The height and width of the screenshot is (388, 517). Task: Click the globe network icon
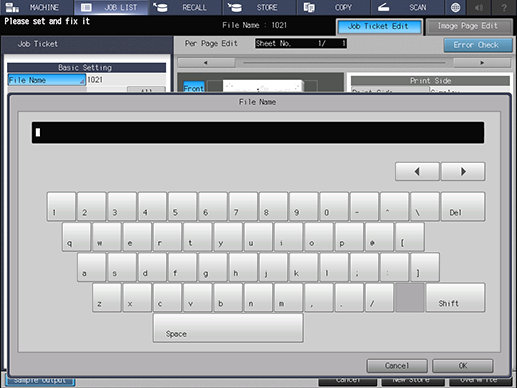click(455, 7)
